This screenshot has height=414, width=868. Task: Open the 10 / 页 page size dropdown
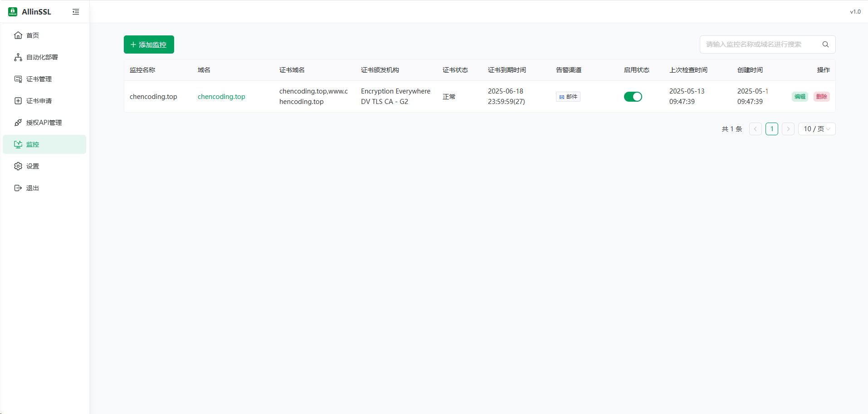816,129
